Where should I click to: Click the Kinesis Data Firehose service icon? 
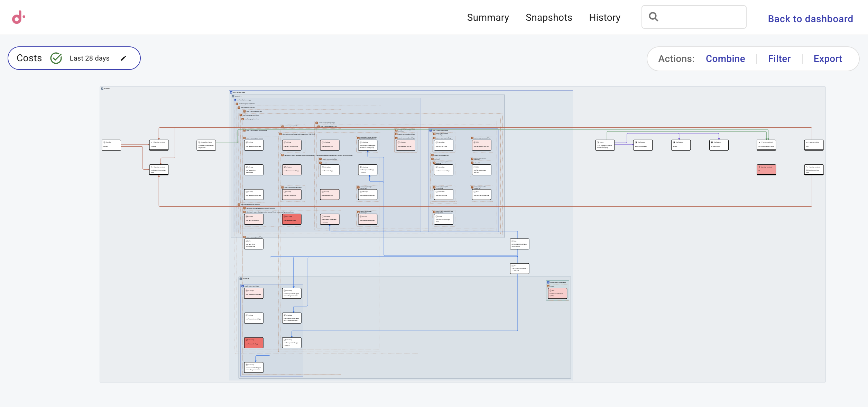click(199, 142)
